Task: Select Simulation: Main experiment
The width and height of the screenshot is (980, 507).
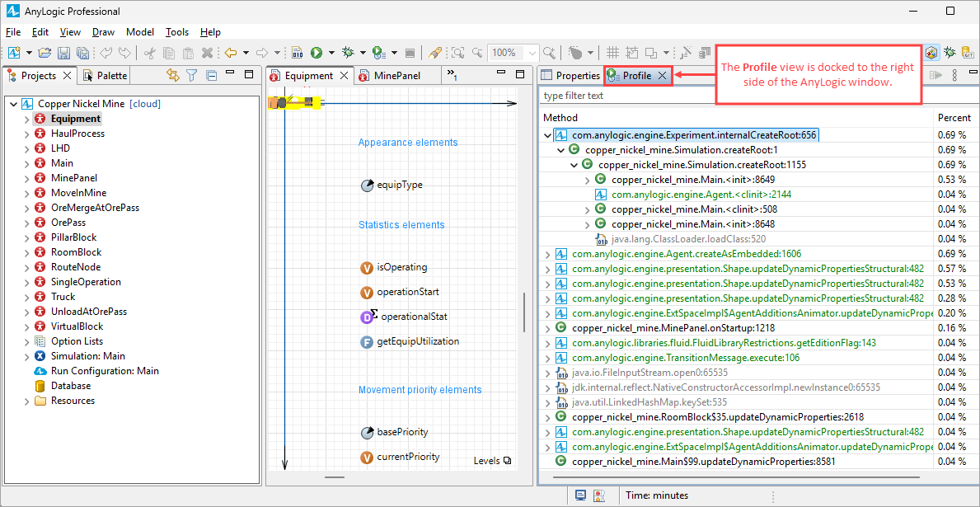Action: coord(87,356)
